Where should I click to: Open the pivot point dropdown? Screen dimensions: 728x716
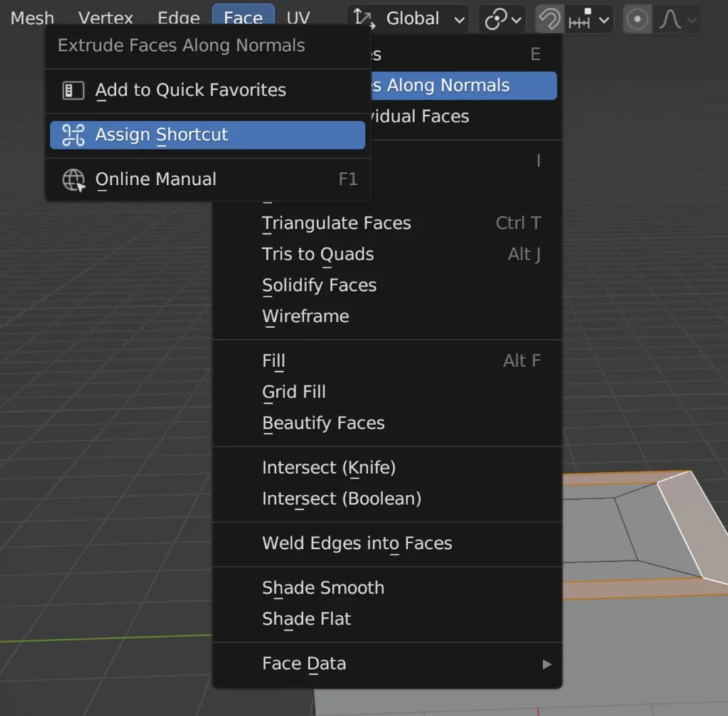tap(502, 19)
